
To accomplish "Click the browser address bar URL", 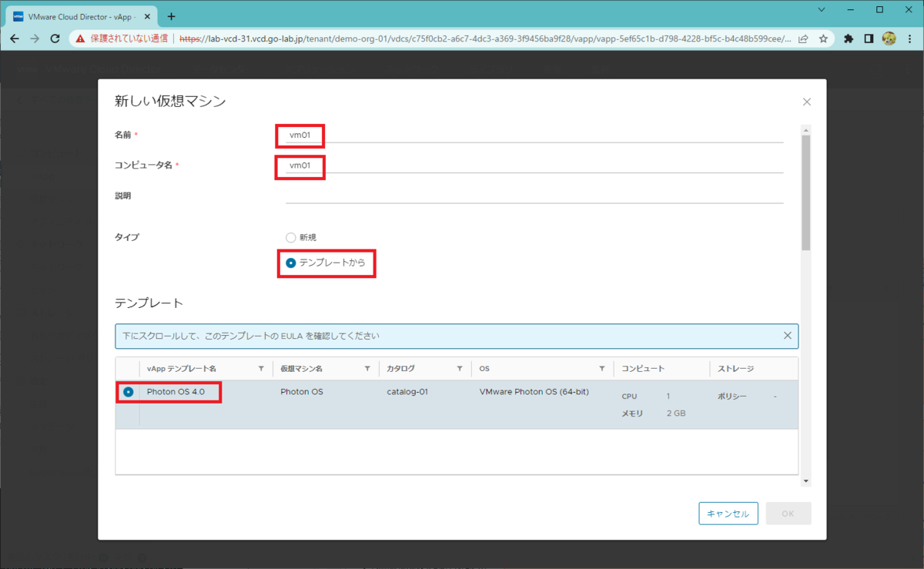I will pyautogui.click(x=485, y=38).
